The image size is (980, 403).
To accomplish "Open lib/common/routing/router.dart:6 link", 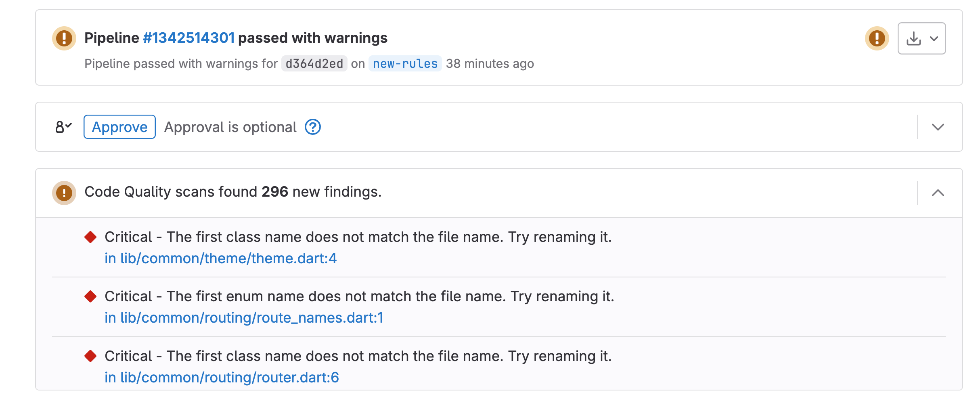I will (222, 378).
